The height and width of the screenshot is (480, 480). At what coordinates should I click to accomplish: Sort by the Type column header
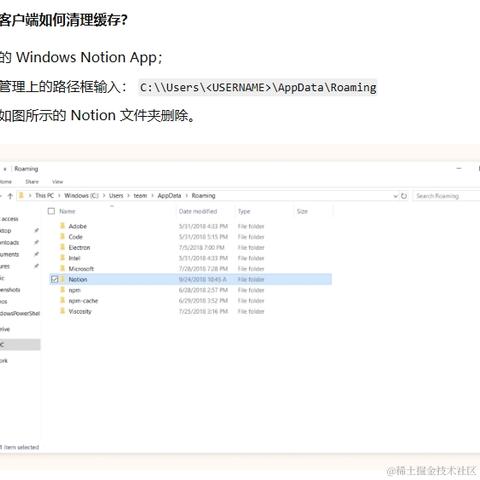(244, 211)
